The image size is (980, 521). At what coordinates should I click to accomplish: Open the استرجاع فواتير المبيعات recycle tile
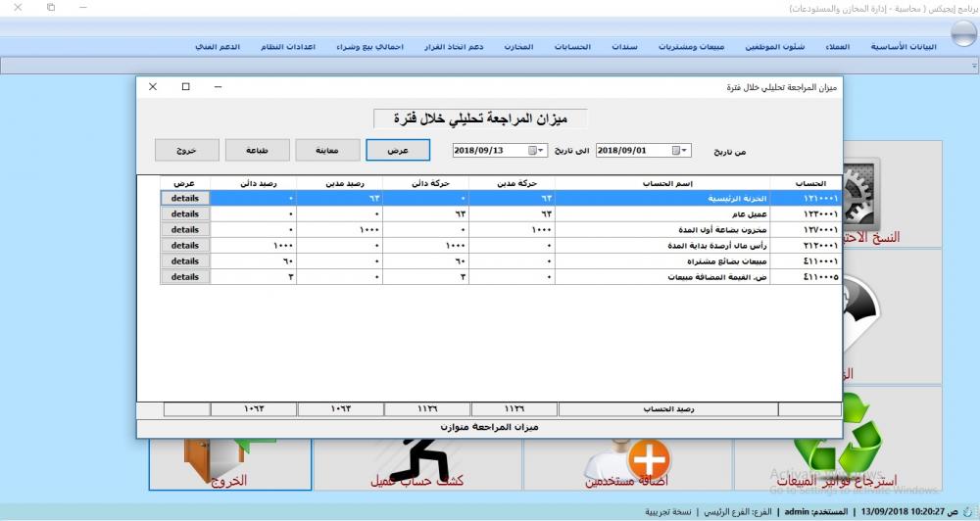click(x=838, y=441)
